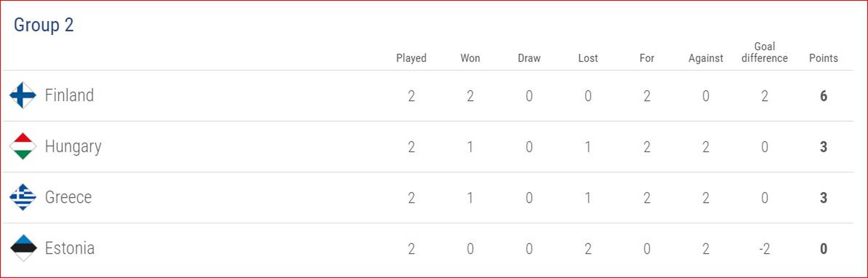This screenshot has height=278, width=868.
Task: Click the Won column header
Action: click(x=470, y=58)
